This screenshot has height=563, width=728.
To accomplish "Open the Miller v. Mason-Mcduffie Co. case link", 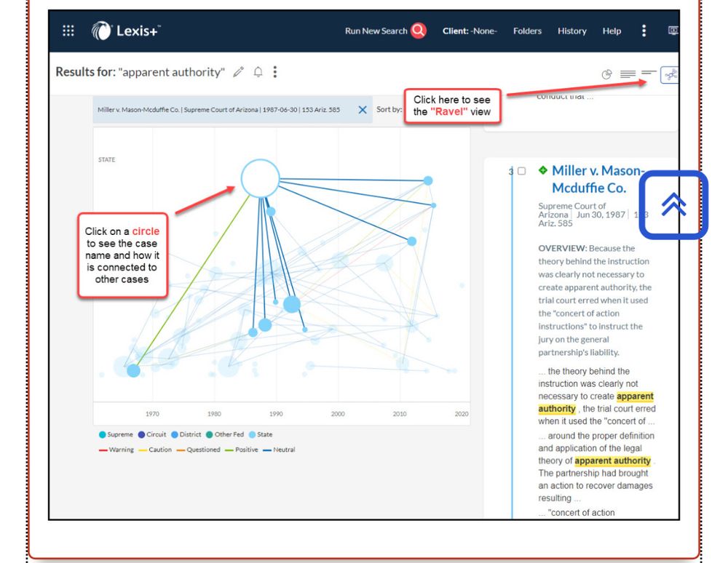I will point(598,179).
